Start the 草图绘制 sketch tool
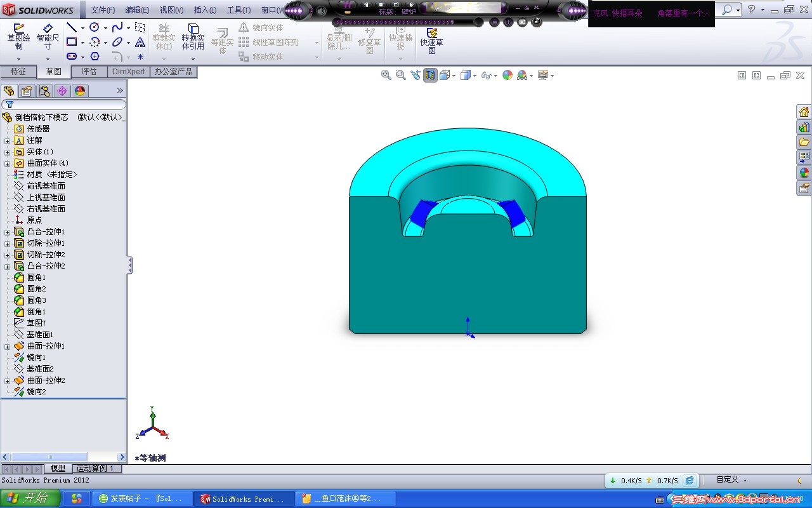Screen dimensions: 812x508 click(19, 37)
